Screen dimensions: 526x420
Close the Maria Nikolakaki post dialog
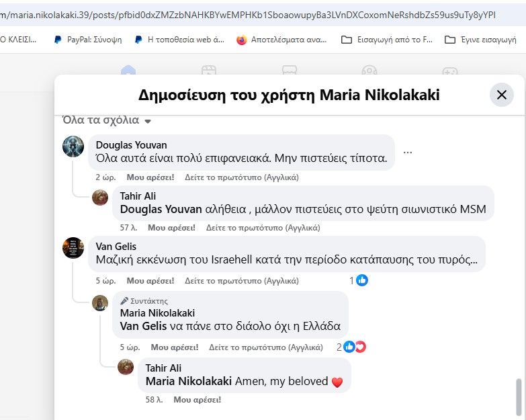coord(502,95)
